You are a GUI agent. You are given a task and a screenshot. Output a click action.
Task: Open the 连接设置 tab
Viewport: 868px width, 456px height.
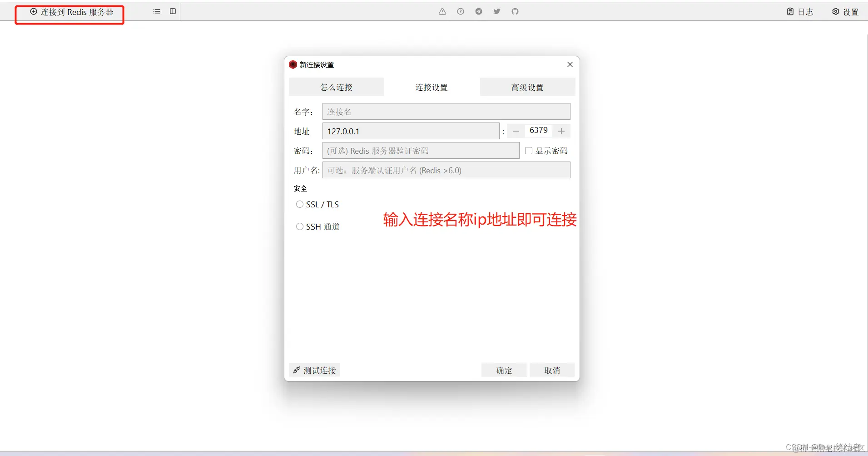coord(432,87)
